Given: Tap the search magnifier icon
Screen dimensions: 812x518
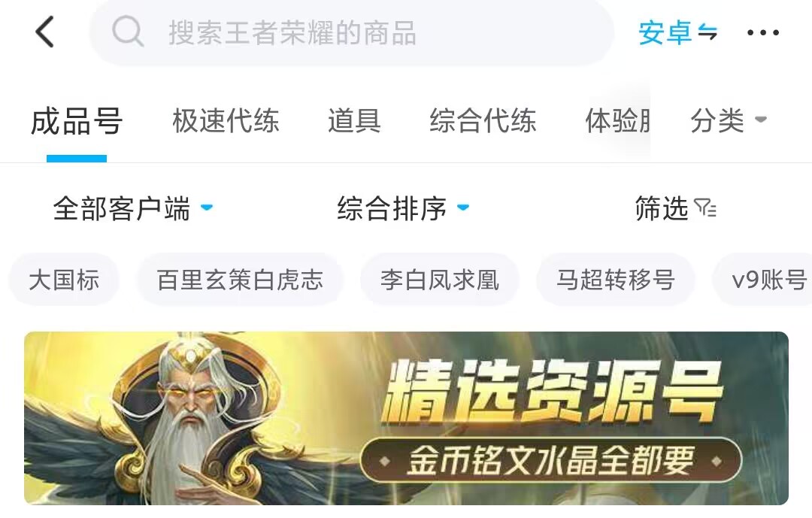Looking at the screenshot, I should [x=127, y=32].
